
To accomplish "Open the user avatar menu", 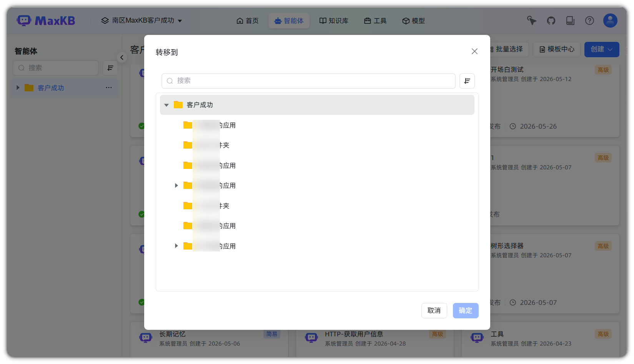I will point(610,21).
